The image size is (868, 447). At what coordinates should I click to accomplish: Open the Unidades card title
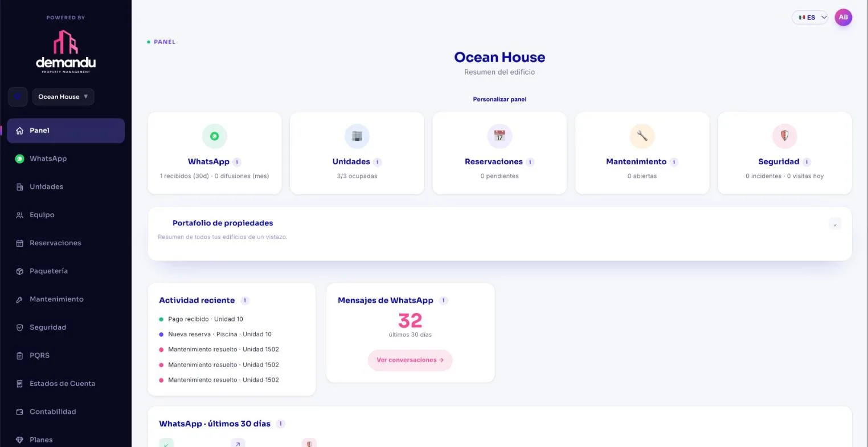(x=351, y=162)
